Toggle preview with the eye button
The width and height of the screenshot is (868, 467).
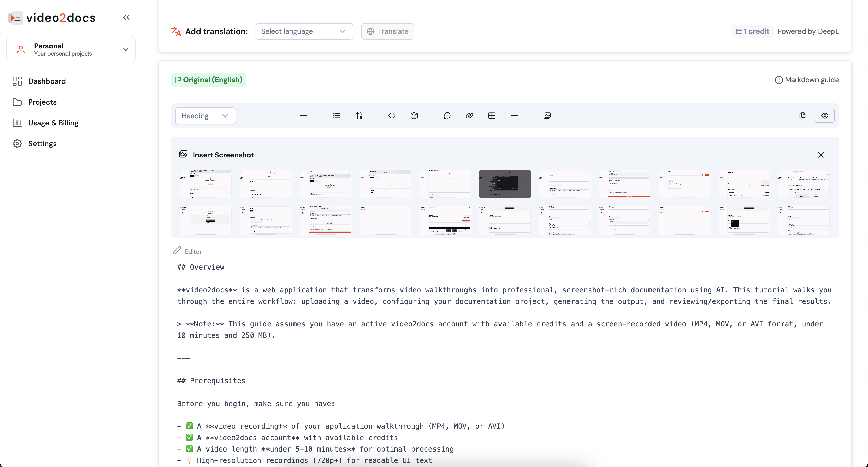pos(825,116)
